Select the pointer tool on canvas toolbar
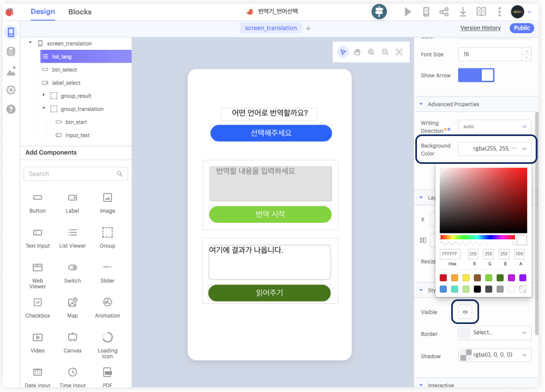 (343, 52)
